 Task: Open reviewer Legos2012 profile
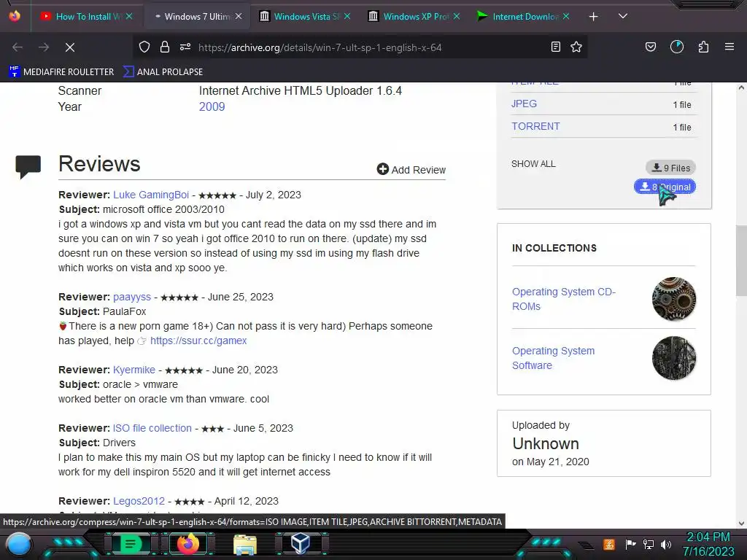(x=139, y=501)
